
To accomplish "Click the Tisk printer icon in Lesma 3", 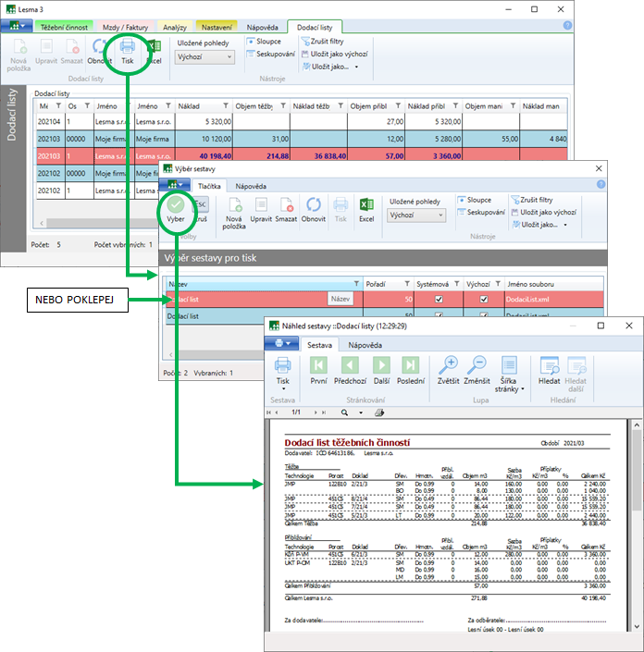I will 128,46.
